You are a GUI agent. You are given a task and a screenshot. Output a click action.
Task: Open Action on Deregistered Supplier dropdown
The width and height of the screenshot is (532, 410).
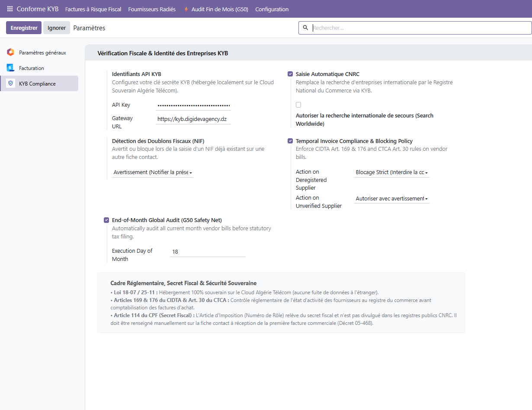(392, 172)
